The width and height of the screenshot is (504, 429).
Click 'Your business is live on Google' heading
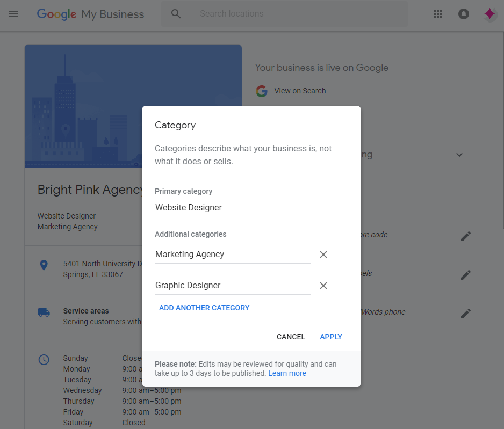322,68
